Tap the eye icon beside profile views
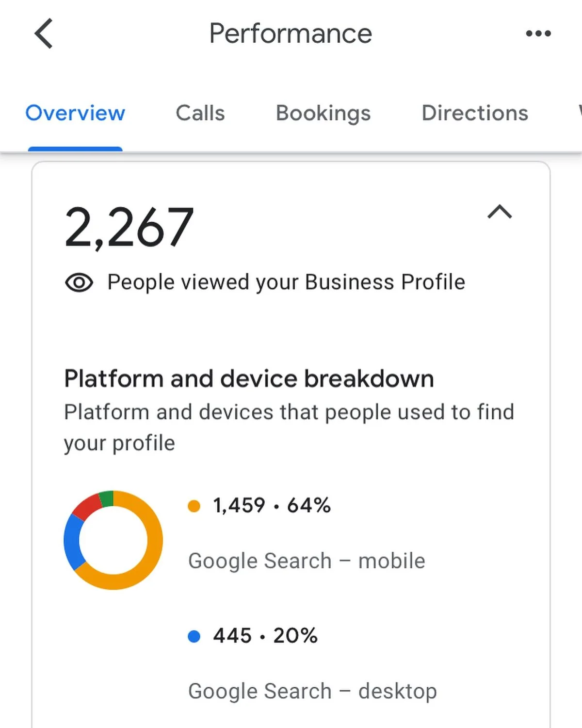 coord(79,282)
